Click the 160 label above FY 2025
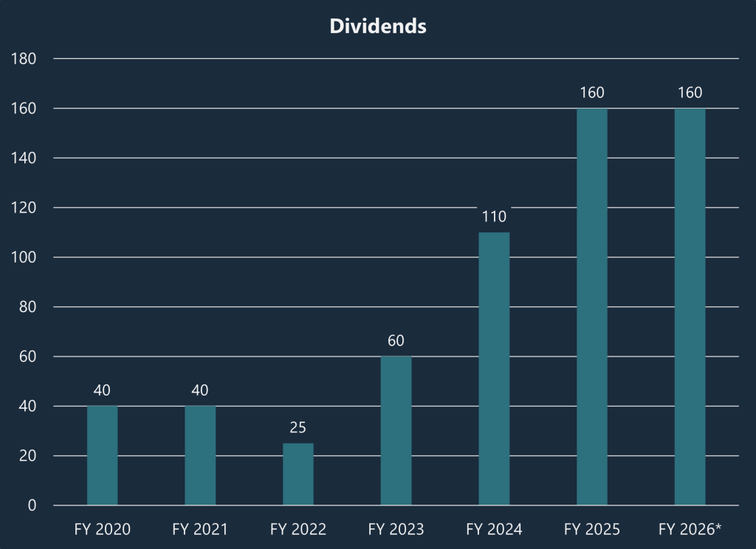756x549 pixels. [591, 93]
